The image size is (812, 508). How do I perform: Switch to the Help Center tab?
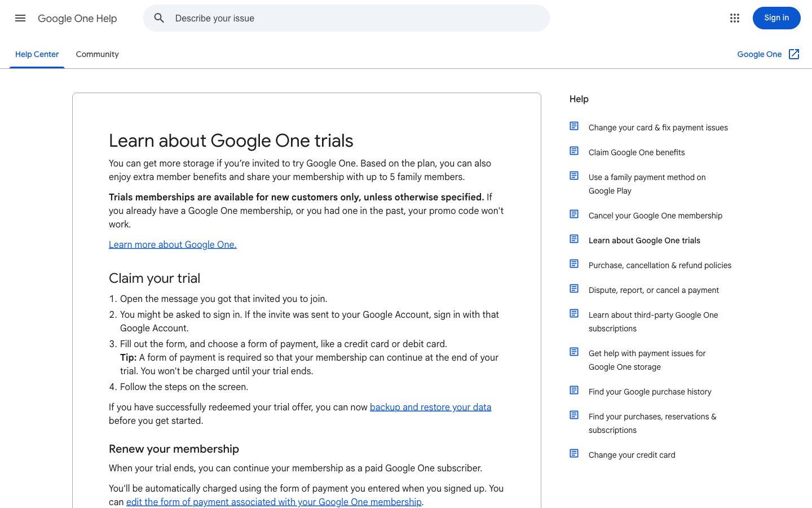click(x=37, y=54)
